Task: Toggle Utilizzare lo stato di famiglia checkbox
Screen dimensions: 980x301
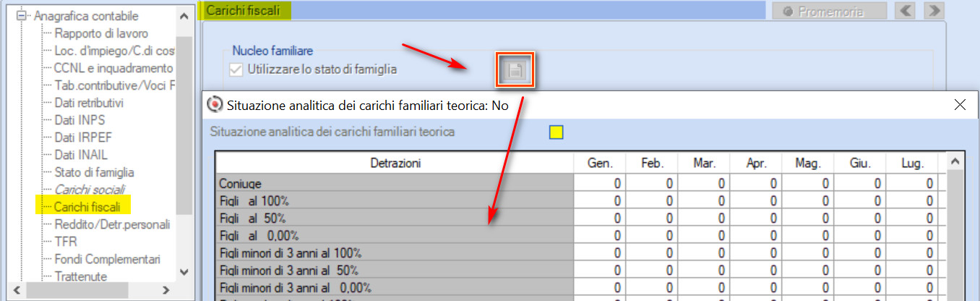Action: (x=236, y=69)
